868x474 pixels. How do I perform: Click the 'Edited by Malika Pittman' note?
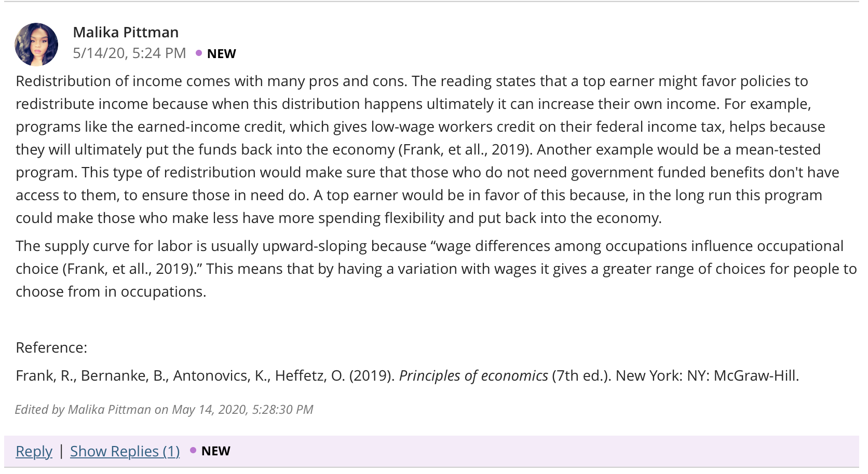coord(164,410)
